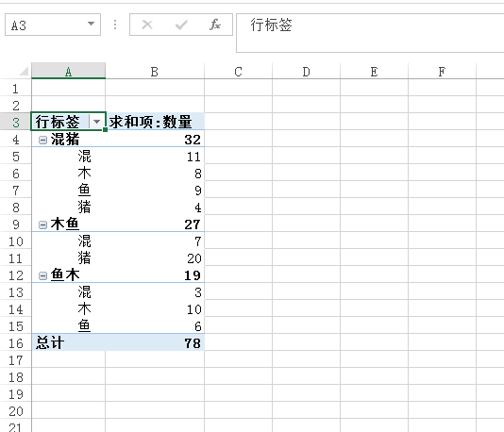Click the Insert Function fx icon
This screenshot has width=504, height=432.
pyautogui.click(x=215, y=25)
